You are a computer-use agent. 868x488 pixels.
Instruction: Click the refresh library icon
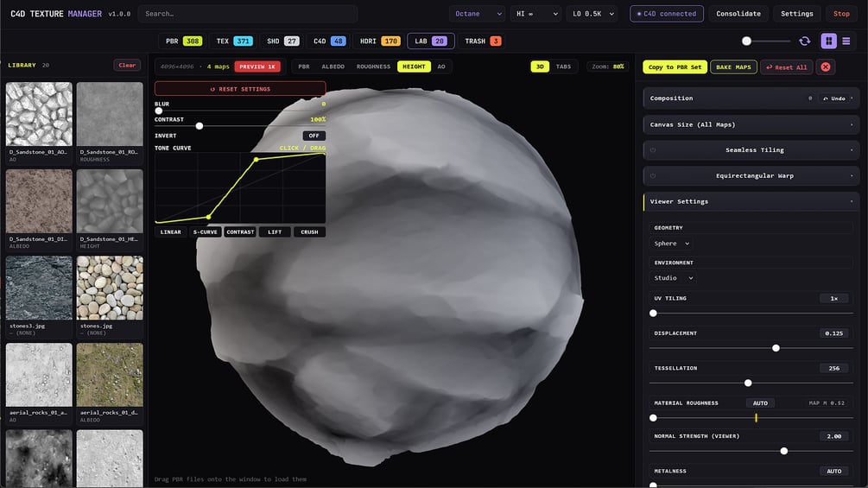804,41
